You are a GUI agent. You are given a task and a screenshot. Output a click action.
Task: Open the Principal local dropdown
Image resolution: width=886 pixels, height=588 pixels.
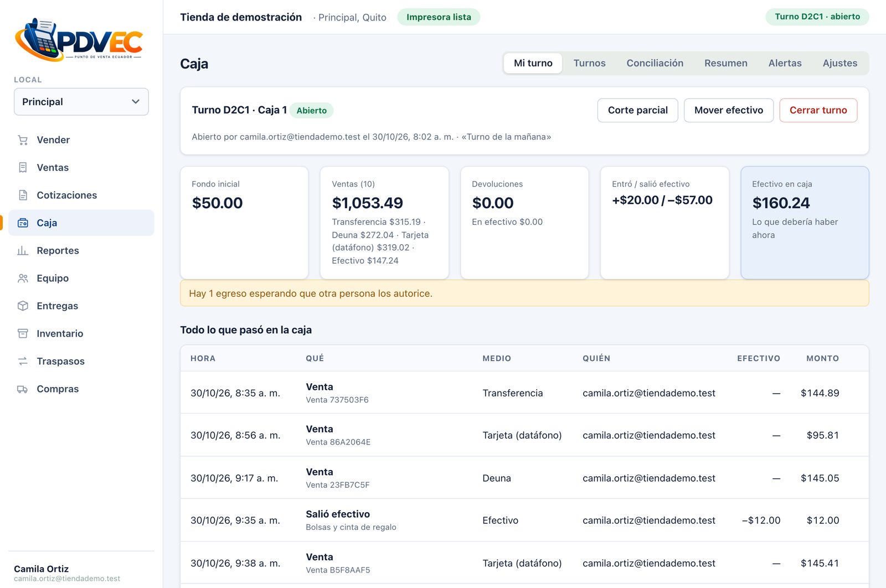[x=81, y=102]
